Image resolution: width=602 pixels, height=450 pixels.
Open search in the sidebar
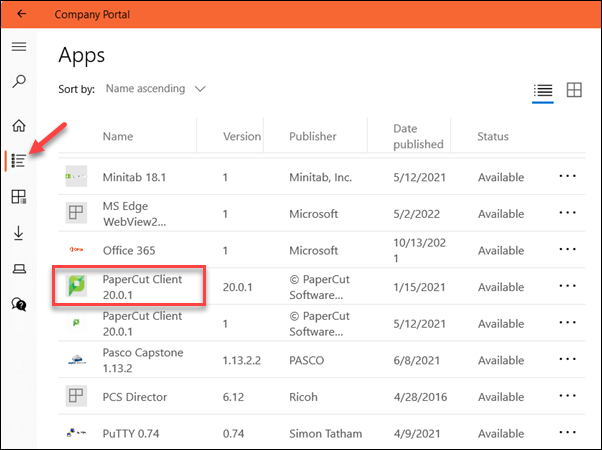tap(19, 81)
